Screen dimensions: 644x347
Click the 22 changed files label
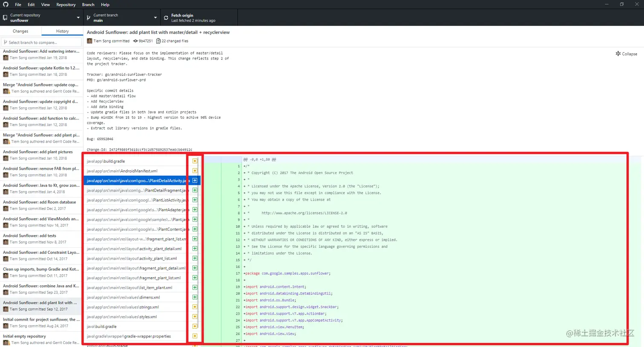(x=175, y=41)
